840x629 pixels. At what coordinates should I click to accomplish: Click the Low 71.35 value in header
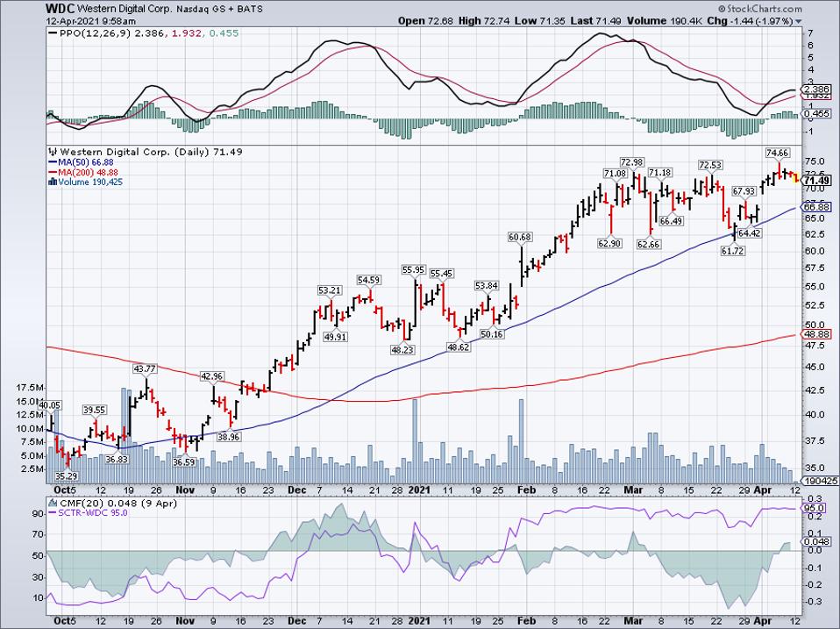click(x=540, y=21)
